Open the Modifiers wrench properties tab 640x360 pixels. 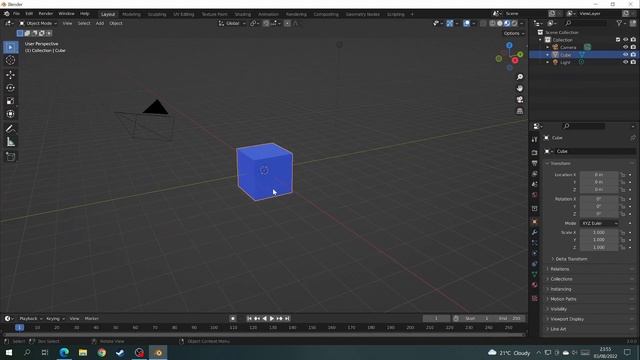[535, 232]
